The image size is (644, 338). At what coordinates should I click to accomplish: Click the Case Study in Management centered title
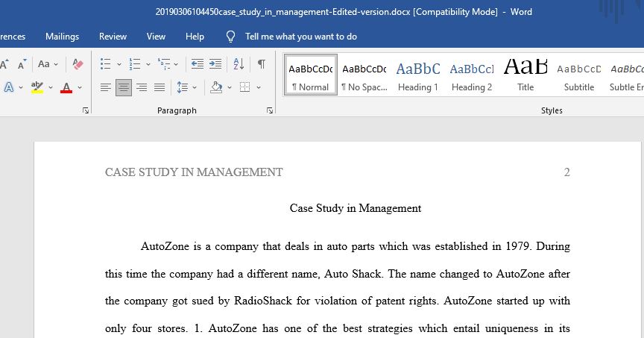pyautogui.click(x=356, y=208)
